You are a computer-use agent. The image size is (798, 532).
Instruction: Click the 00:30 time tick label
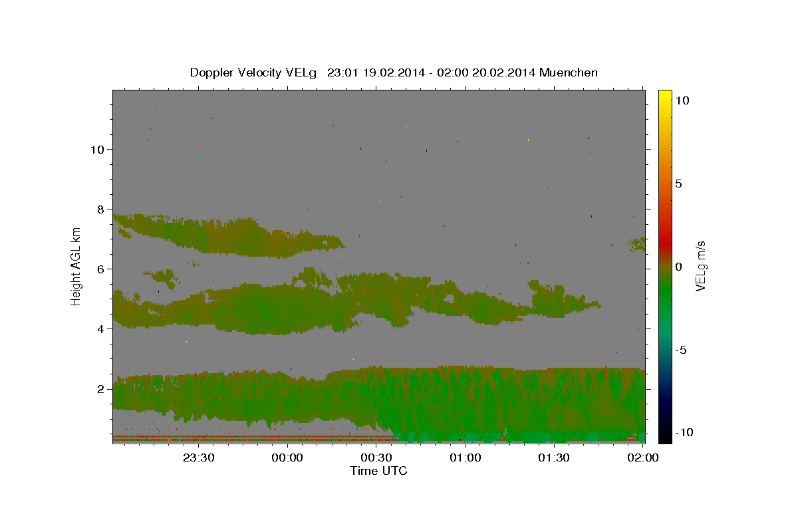pos(376,458)
